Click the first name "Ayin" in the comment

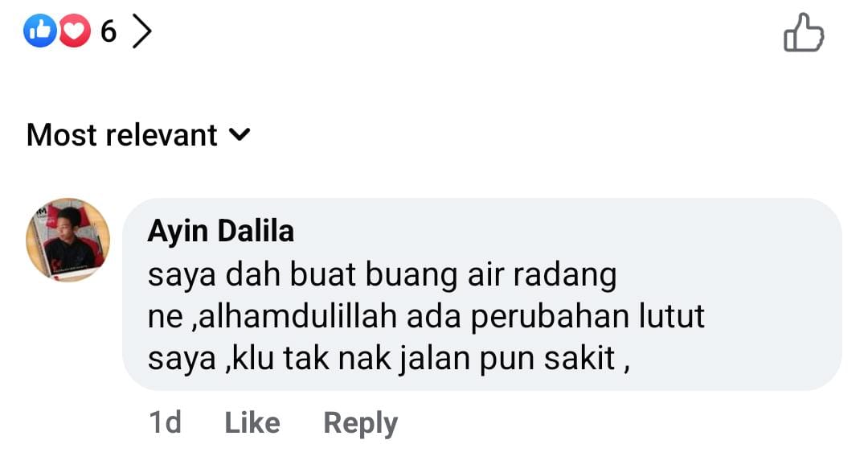point(178,232)
